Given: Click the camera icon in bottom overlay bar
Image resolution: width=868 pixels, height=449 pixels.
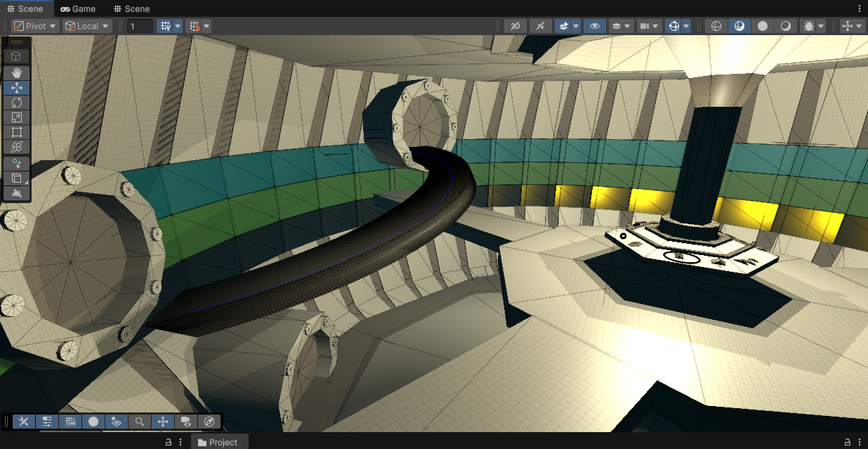Looking at the screenshot, I should [186, 422].
